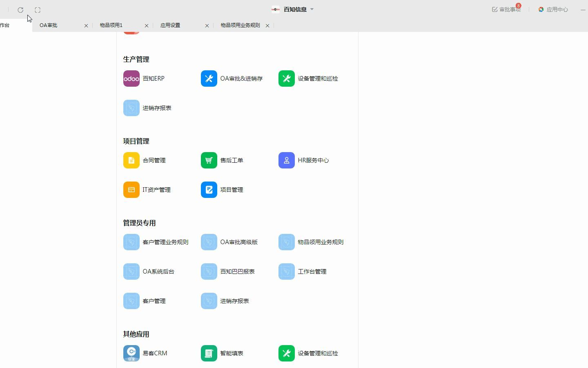The height and width of the screenshot is (368, 588).
Task: Click the 工作台管理 label text
Action: (x=312, y=272)
